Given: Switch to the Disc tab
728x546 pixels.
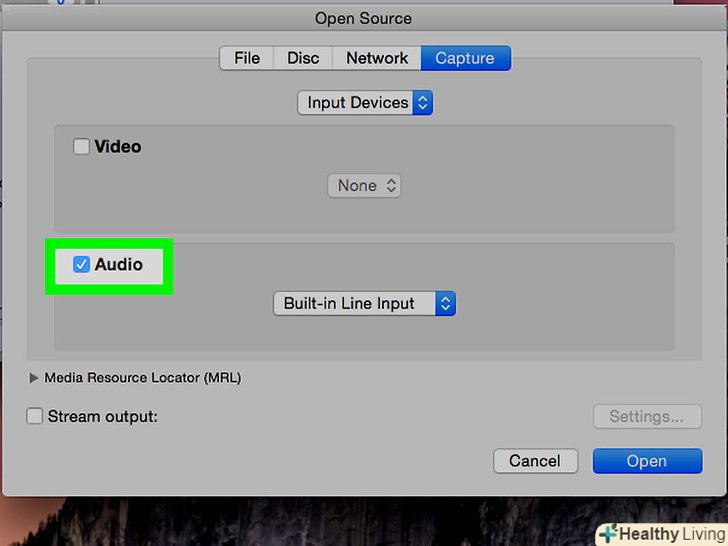Looking at the screenshot, I should point(303,58).
